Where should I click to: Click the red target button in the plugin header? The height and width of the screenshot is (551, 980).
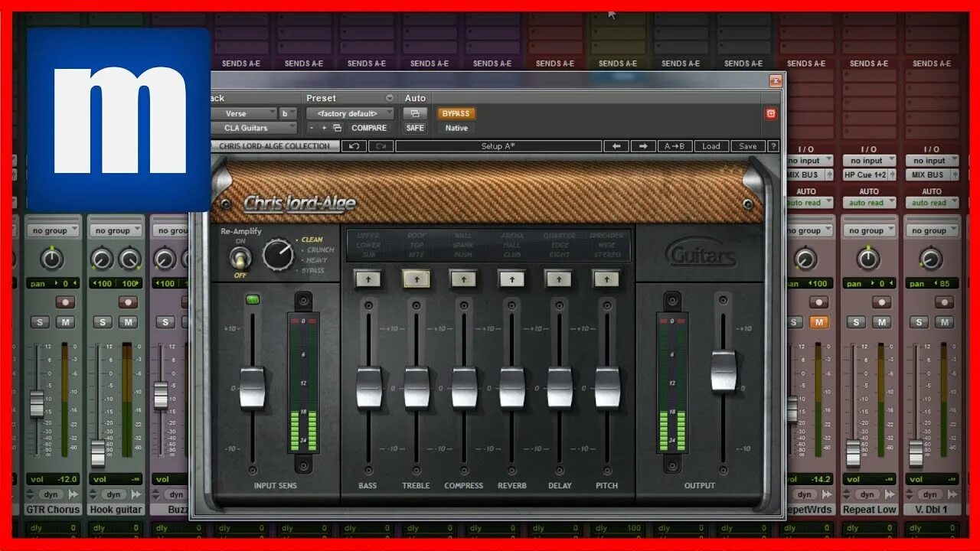770,113
